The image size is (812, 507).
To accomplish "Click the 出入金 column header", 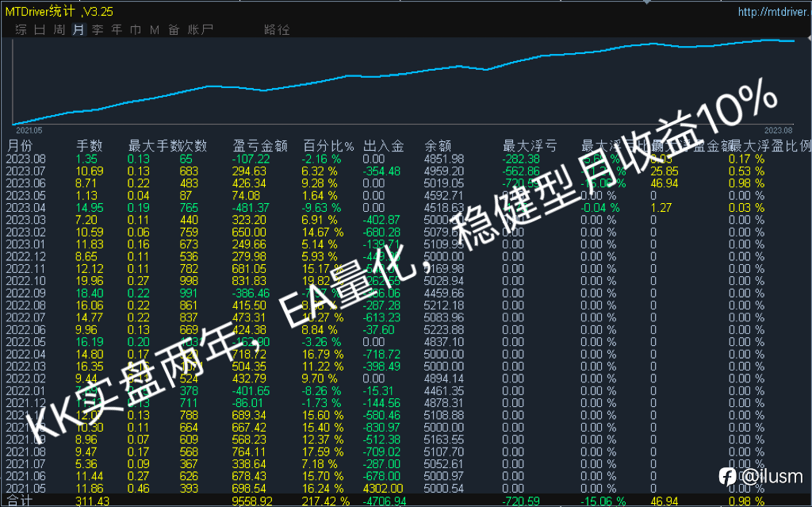I will 383,146.
